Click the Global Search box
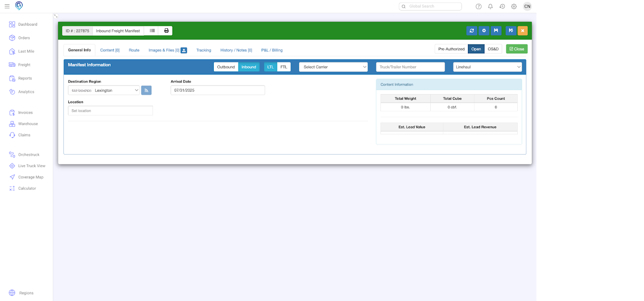Viewport: 644px width, 301px height. (430, 7)
